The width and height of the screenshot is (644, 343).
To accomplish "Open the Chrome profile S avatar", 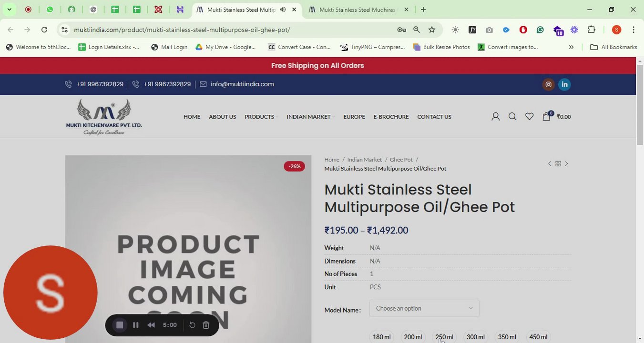I will (616, 30).
